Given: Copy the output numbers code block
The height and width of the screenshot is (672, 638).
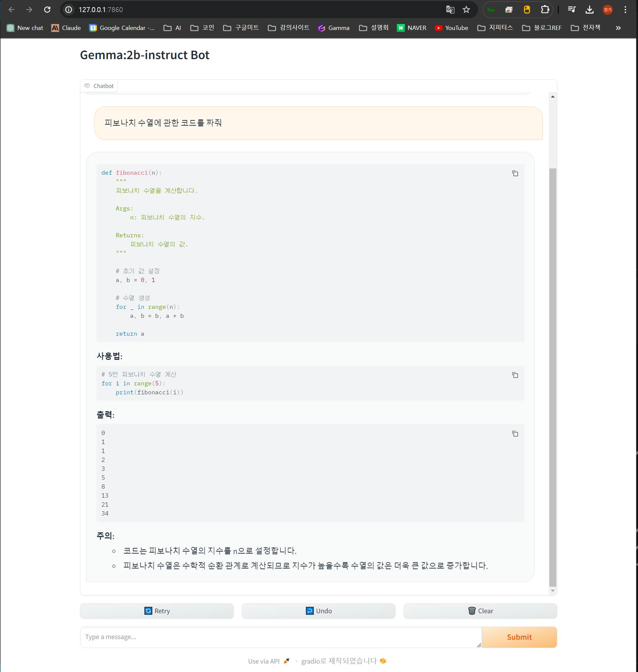Looking at the screenshot, I should (515, 433).
